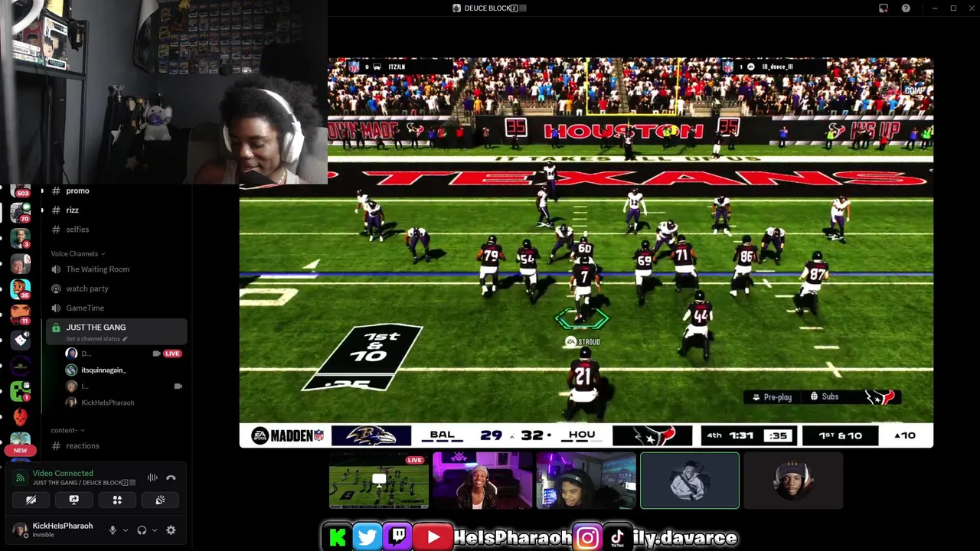Click the stage icon of watch party
980x551 pixels.
coord(56,289)
